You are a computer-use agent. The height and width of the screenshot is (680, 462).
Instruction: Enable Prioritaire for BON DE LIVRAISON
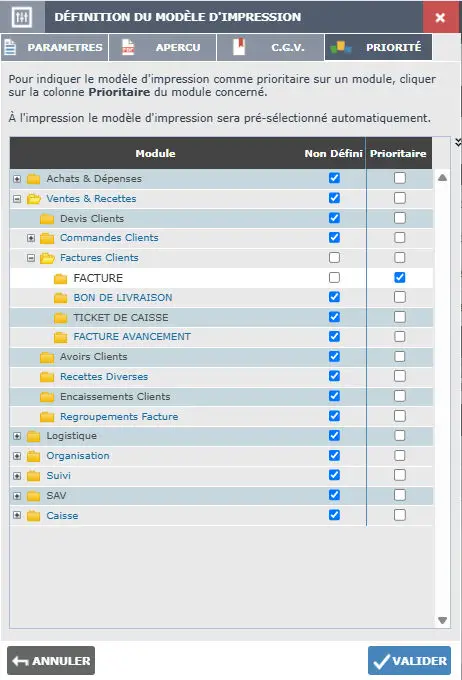400,297
